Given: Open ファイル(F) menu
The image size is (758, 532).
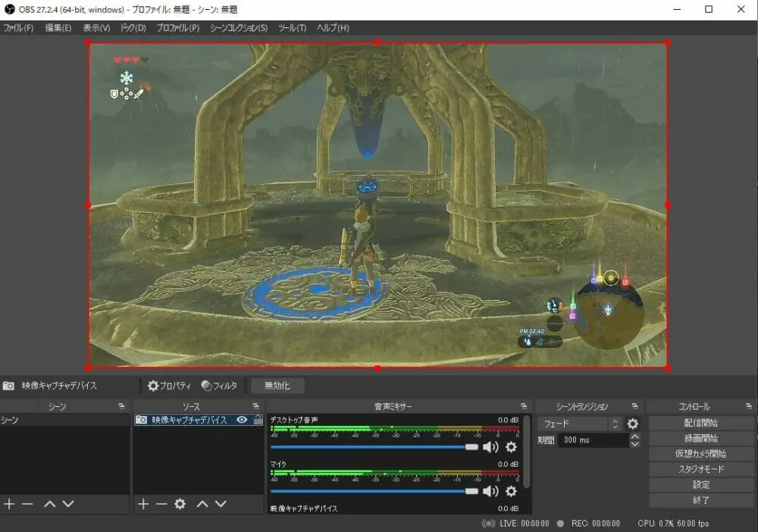Looking at the screenshot, I should [19, 28].
